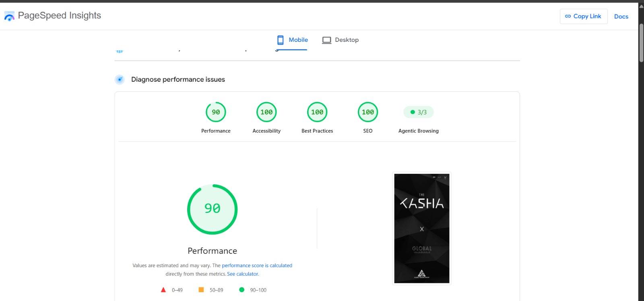The image size is (644, 301).
Task: Click the '90–100' legend range text
Action: tap(258, 290)
